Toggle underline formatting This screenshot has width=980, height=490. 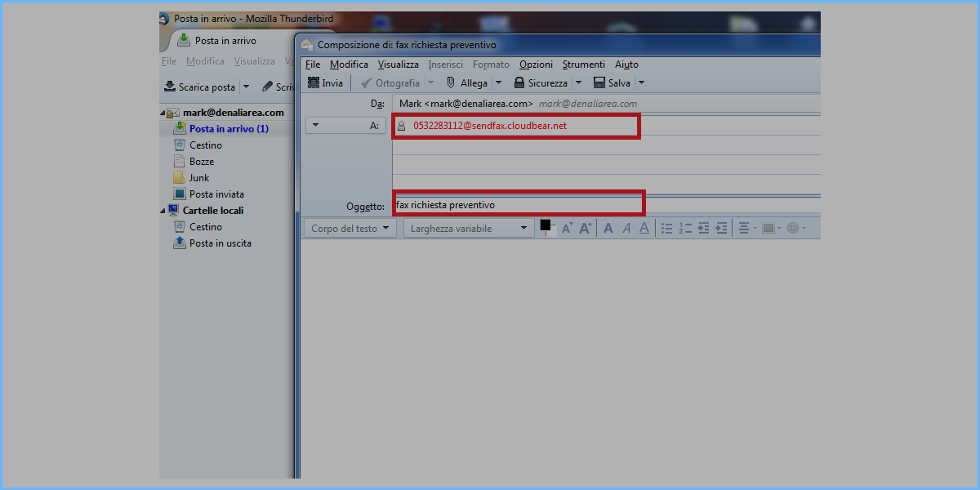point(644,229)
